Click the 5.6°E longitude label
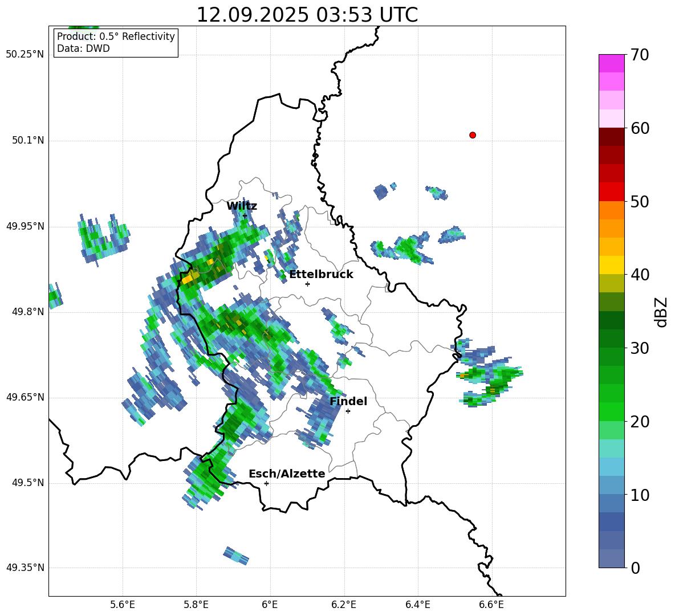The image size is (675, 616). click(x=123, y=605)
